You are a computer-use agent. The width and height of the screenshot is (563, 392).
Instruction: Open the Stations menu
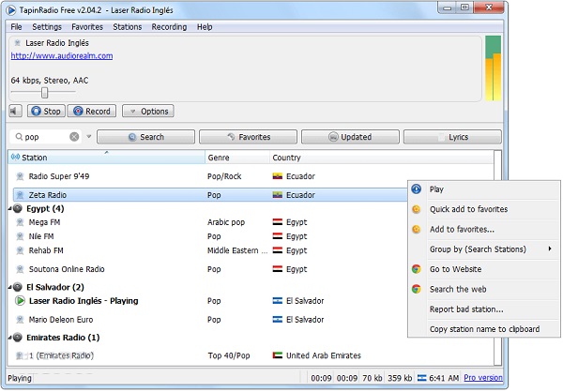[x=128, y=27]
